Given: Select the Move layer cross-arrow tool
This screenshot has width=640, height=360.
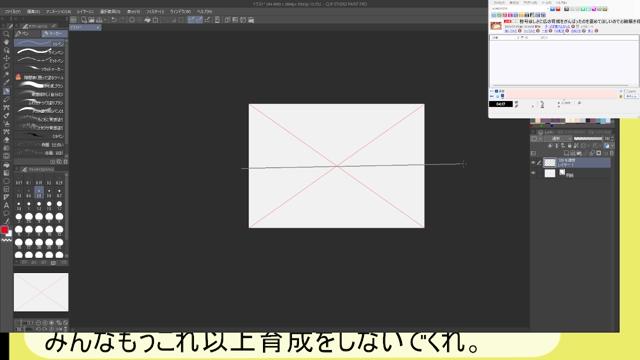Looking at the screenshot, I should tap(6, 58).
